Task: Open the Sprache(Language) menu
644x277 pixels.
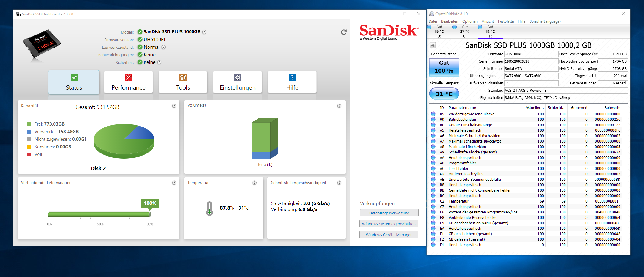Action: click(545, 21)
